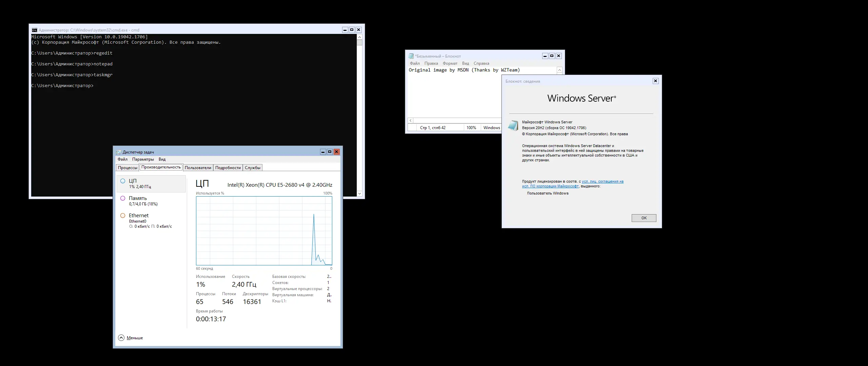Close the Блокнот: сведения dialog

coord(655,81)
